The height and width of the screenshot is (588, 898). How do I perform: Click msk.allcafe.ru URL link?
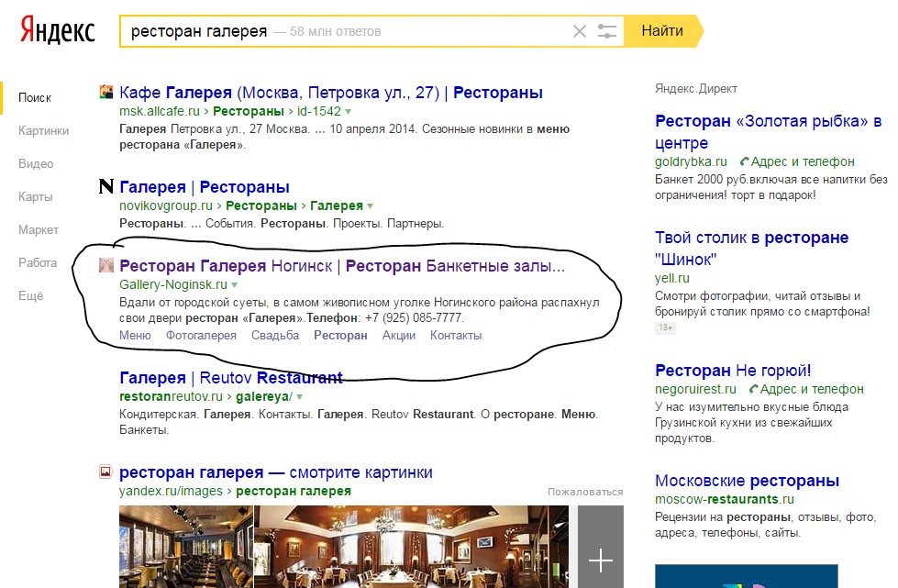pos(160,111)
